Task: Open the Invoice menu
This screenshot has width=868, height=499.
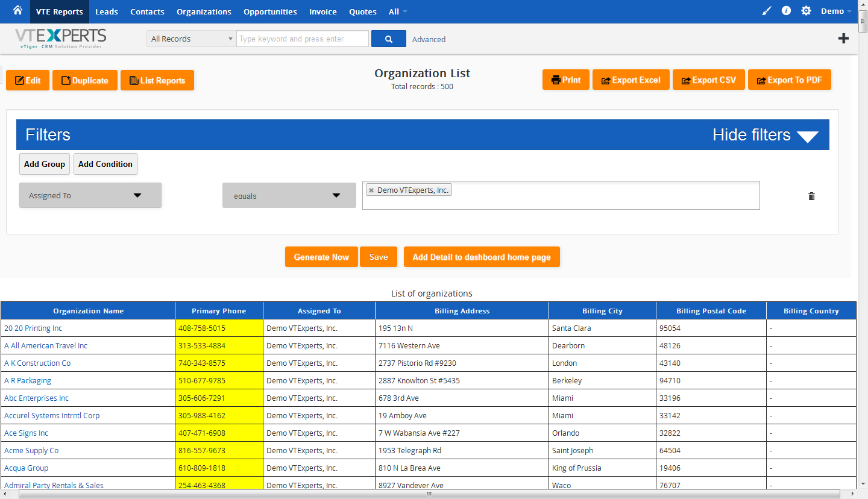Action: [x=323, y=11]
